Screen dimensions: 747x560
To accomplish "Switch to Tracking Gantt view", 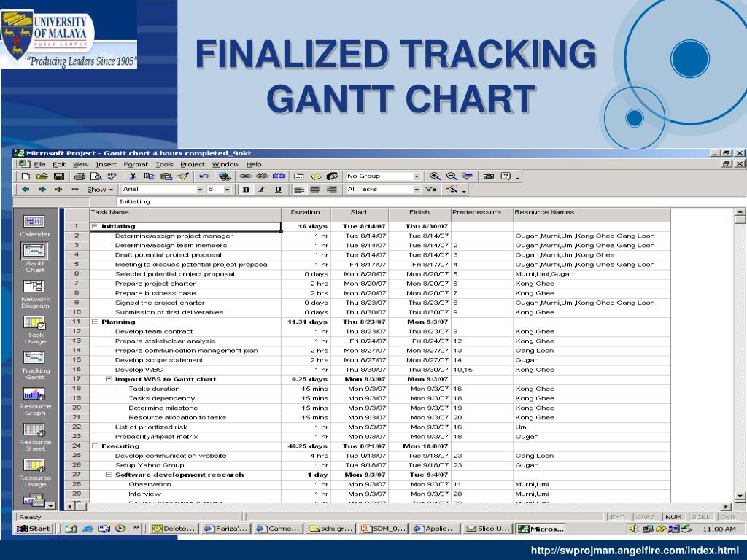I will 35,365.
